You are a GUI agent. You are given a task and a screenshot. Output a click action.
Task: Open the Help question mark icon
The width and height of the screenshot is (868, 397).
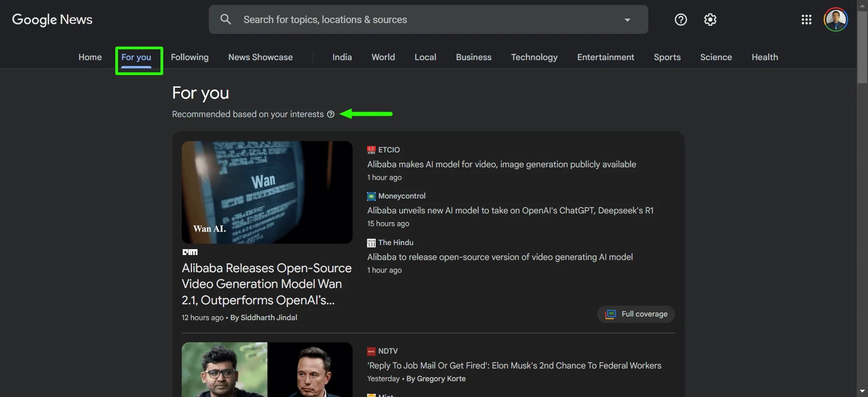click(x=680, y=19)
